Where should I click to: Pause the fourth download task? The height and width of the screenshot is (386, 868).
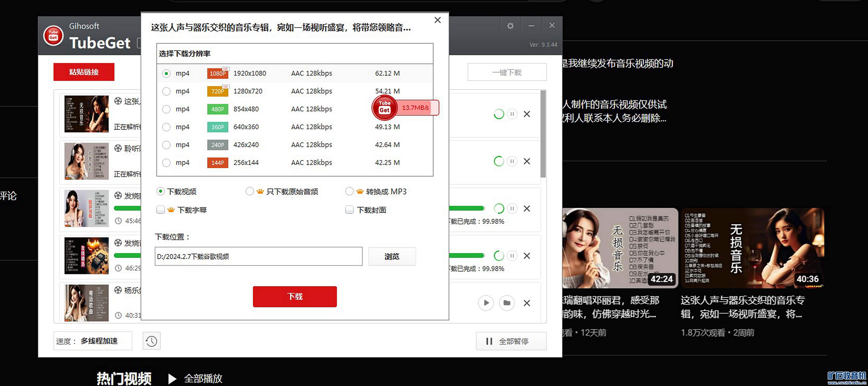[x=512, y=255]
